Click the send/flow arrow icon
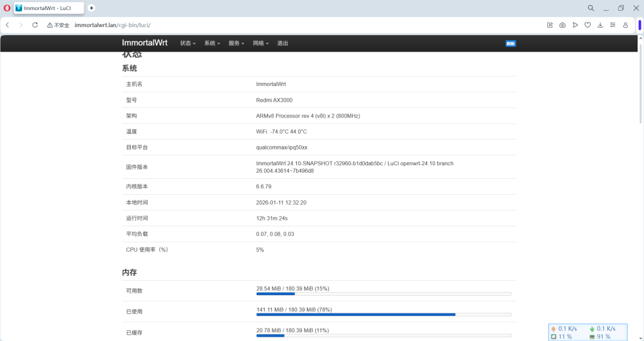This screenshot has height=341, width=644. (x=575, y=25)
